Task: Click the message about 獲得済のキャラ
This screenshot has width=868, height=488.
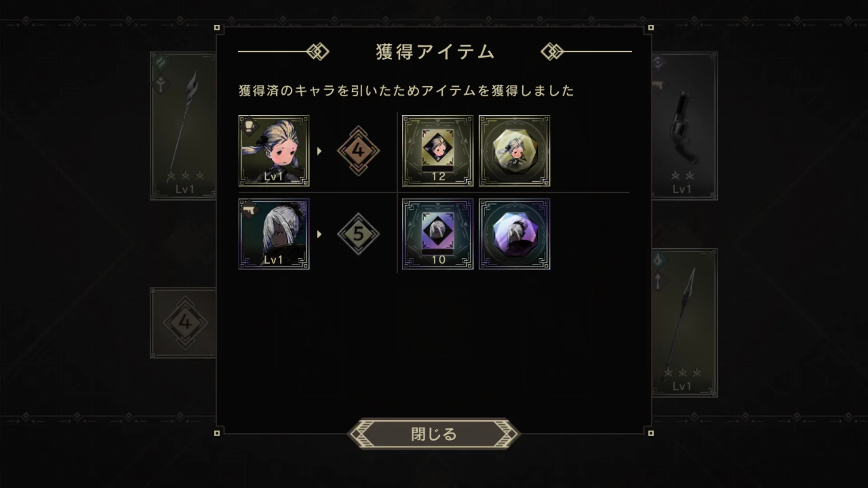Action: [406, 91]
